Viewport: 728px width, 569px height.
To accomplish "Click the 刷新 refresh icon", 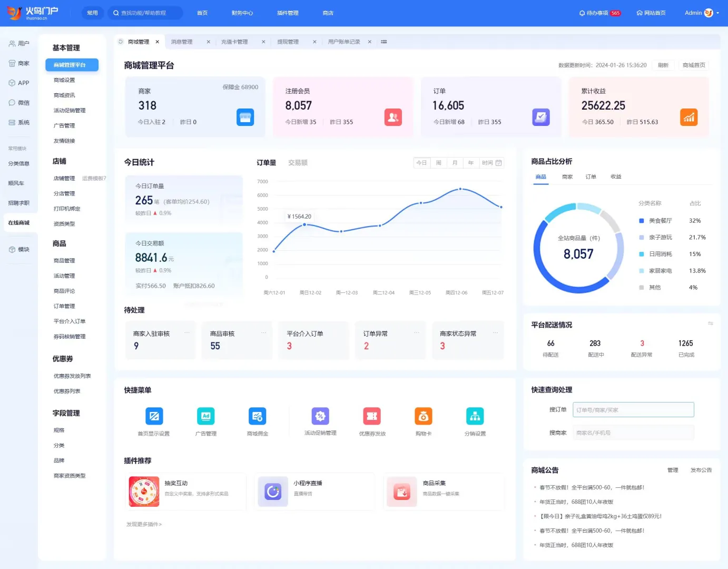I will pos(663,65).
